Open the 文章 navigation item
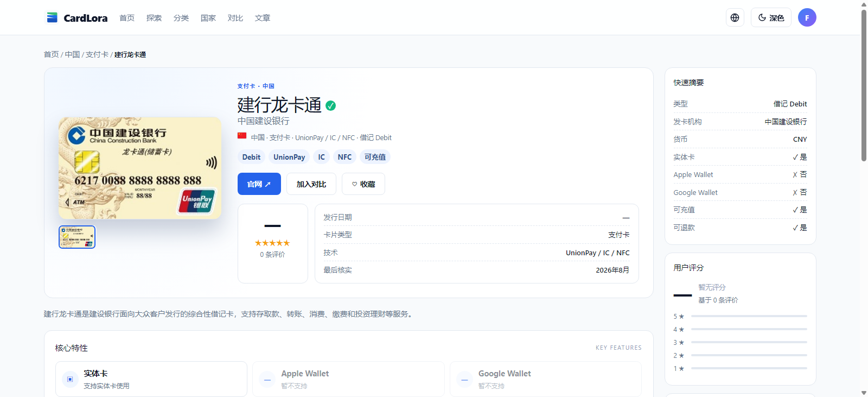 (x=263, y=18)
